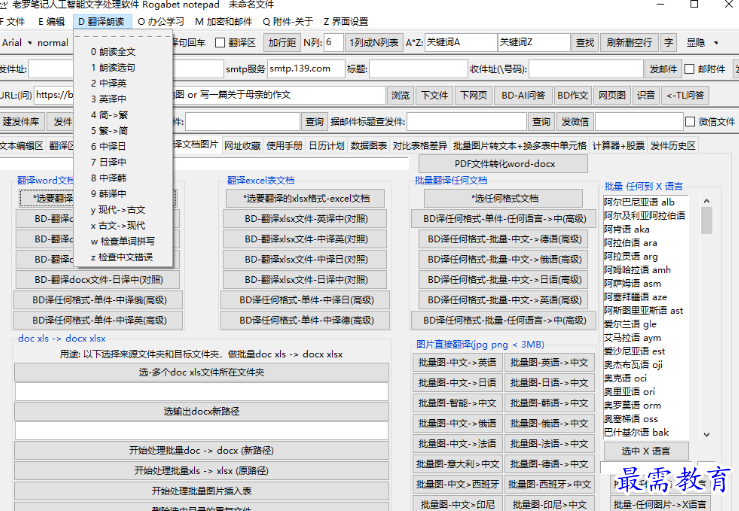Click 批量图-中文->英语 button
Viewport: 739px width, 511px height.
pyautogui.click(x=457, y=363)
